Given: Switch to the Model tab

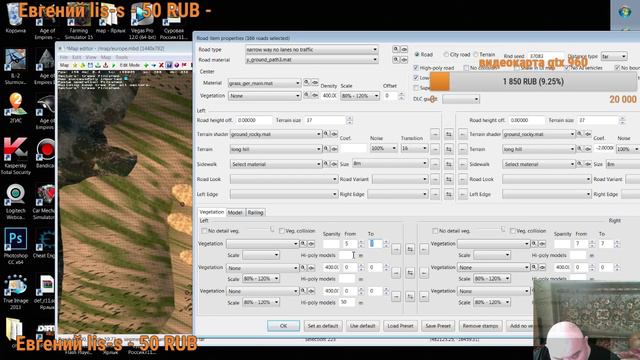Looking at the screenshot, I should click(x=235, y=213).
